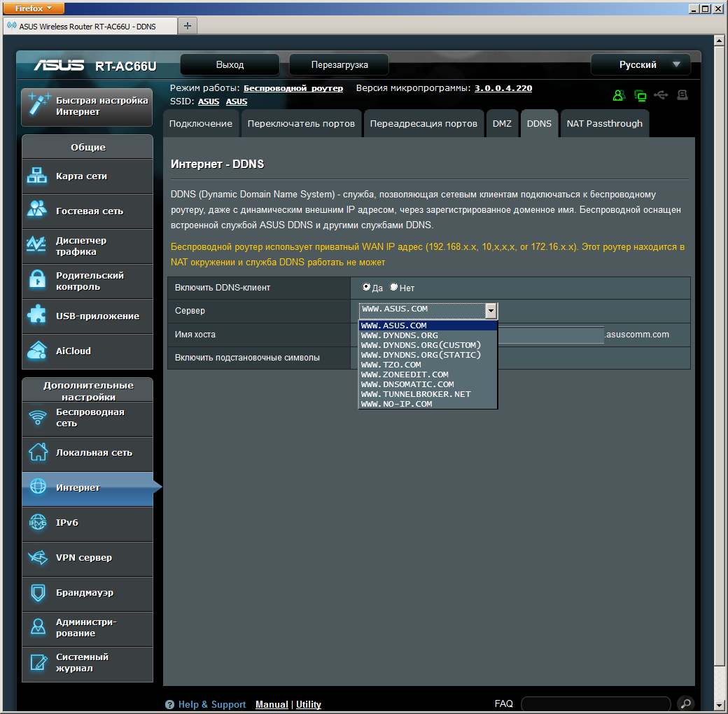The height and width of the screenshot is (714, 728).
Task: Open the Переадресация портов tab
Action: coord(423,124)
